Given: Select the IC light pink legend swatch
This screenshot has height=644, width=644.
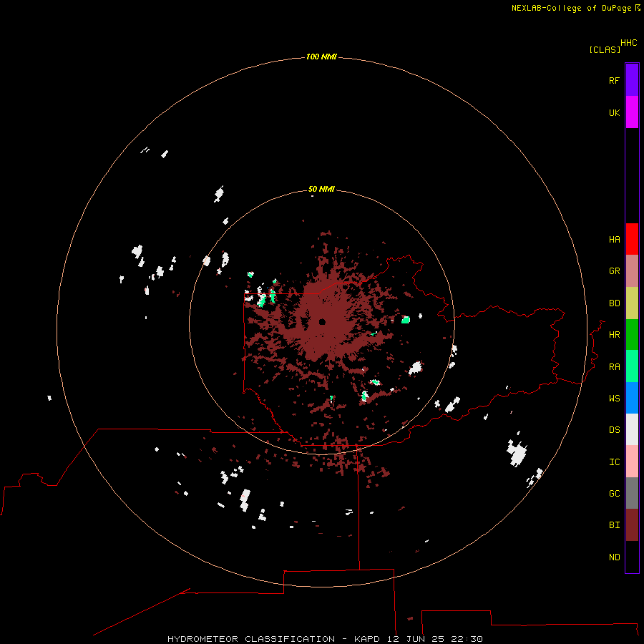Looking at the screenshot, I should point(632,462).
